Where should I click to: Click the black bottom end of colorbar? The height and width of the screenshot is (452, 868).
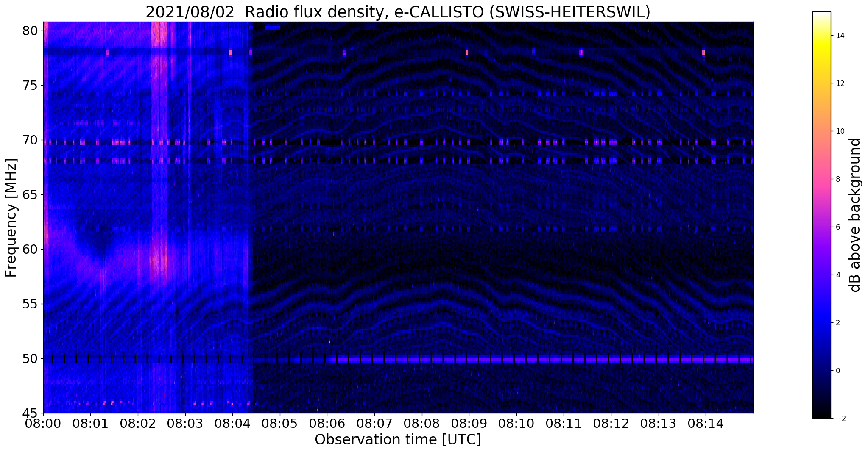pos(821,416)
